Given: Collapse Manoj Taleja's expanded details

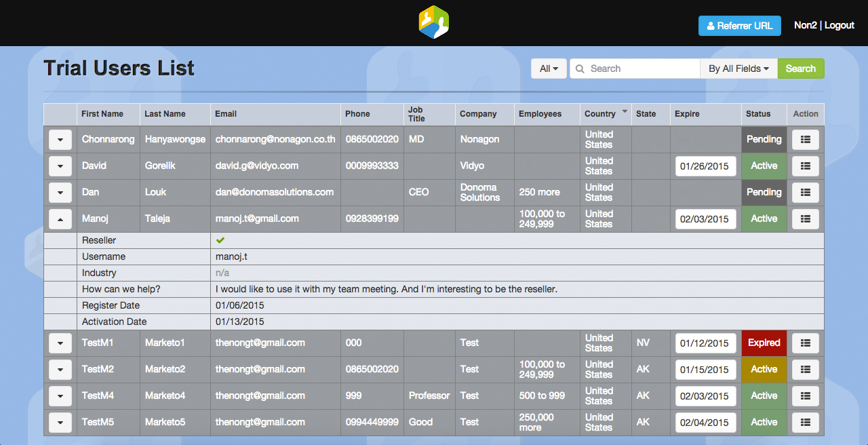Looking at the screenshot, I should click(x=60, y=219).
